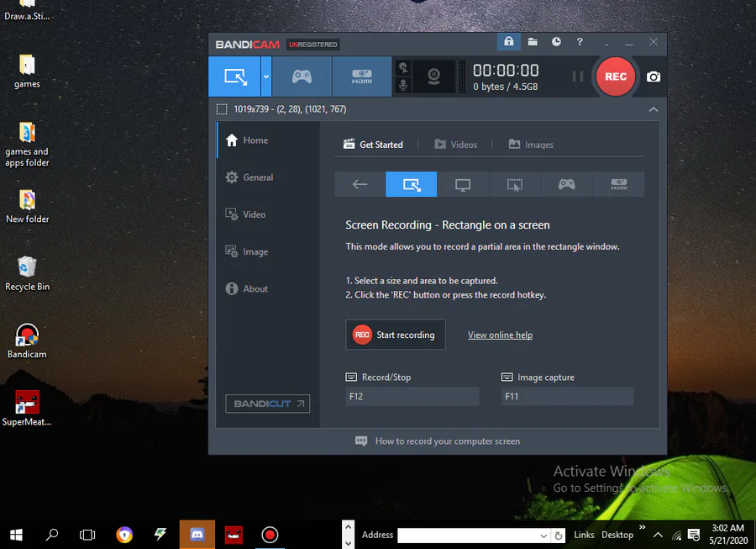Open taskbar search icon

pyautogui.click(x=51, y=535)
